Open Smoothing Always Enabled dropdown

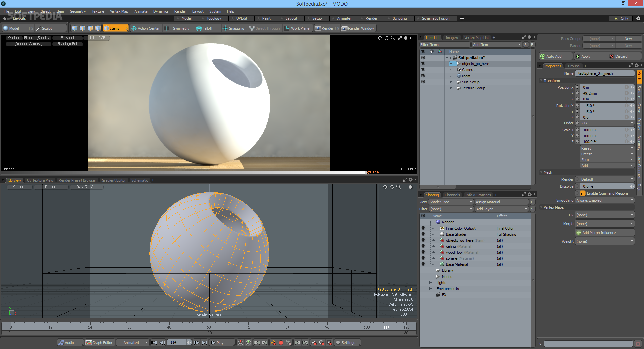tap(605, 200)
